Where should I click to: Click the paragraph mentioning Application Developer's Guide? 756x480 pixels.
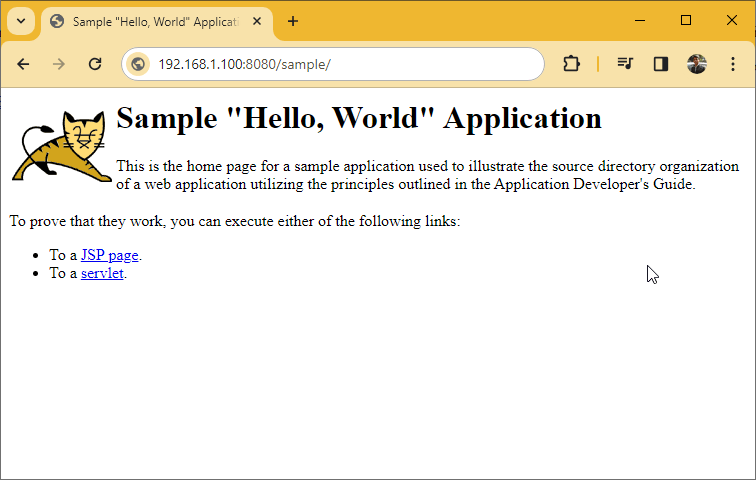pos(428,175)
